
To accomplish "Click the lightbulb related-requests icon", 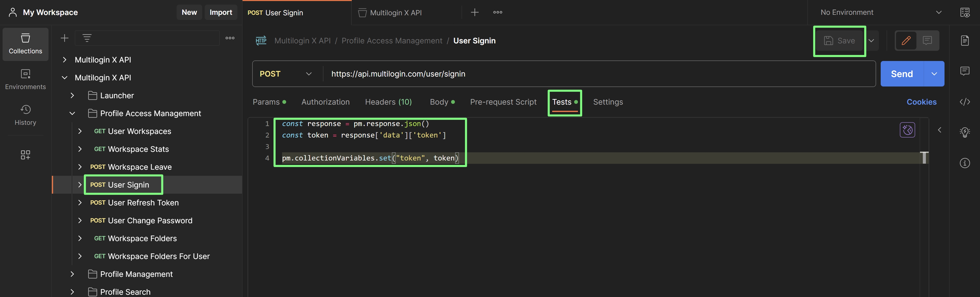I will click(x=965, y=132).
